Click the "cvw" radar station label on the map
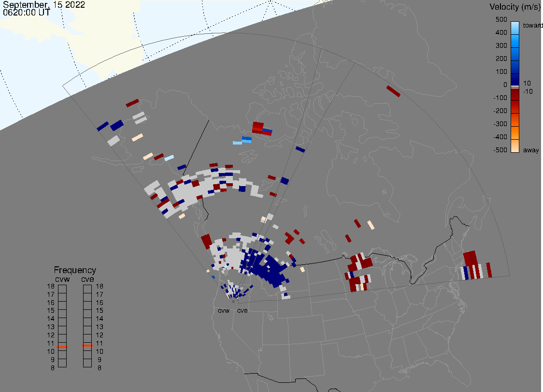 (224, 310)
